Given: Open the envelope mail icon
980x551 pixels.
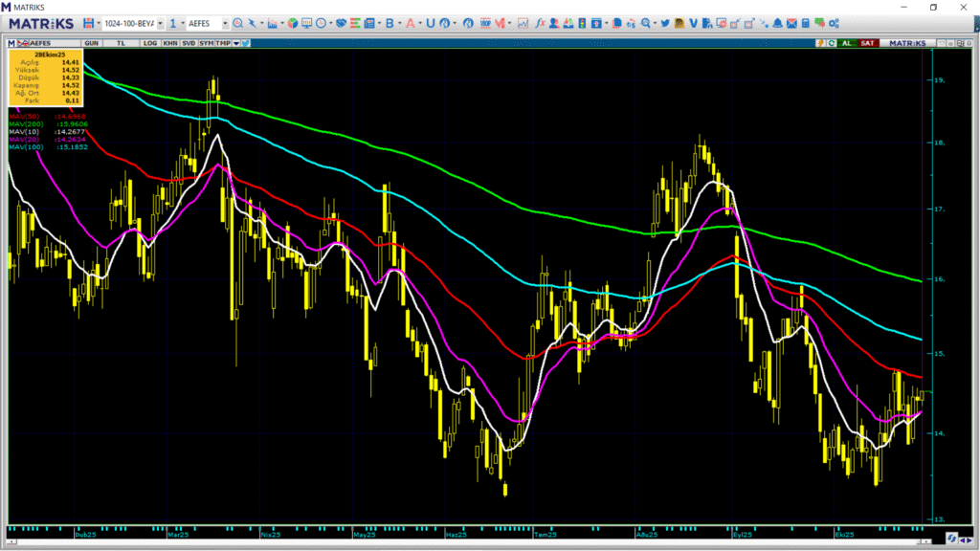Looking at the screenshot, I should tap(791, 22).
